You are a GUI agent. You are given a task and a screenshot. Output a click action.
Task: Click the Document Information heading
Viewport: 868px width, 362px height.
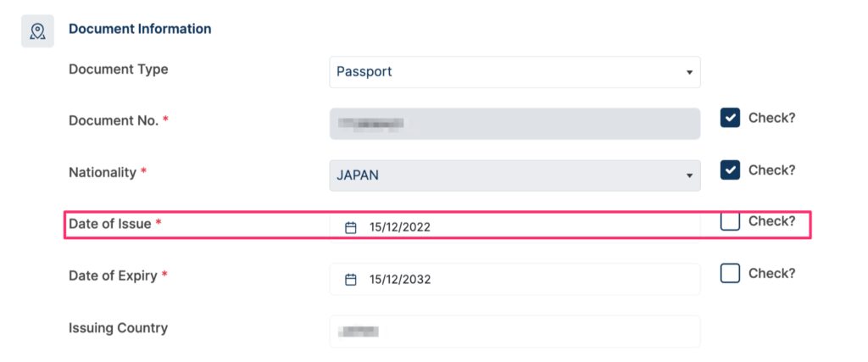pyautogui.click(x=140, y=29)
